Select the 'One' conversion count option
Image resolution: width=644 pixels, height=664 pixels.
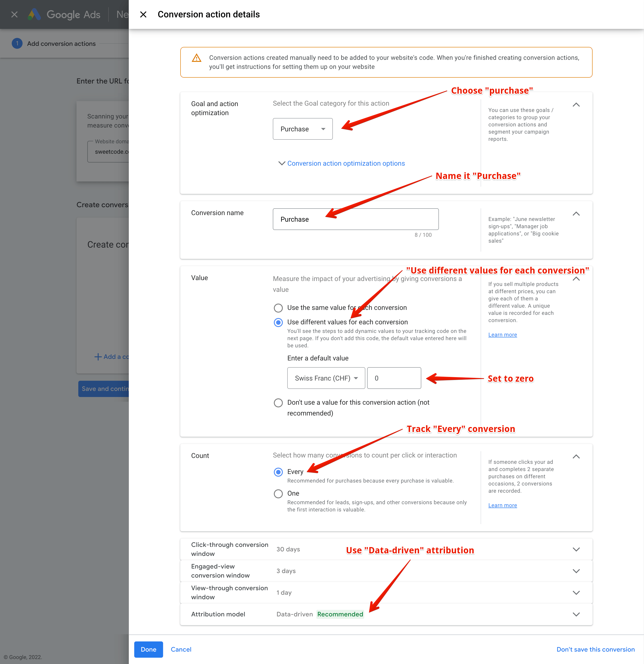(278, 494)
